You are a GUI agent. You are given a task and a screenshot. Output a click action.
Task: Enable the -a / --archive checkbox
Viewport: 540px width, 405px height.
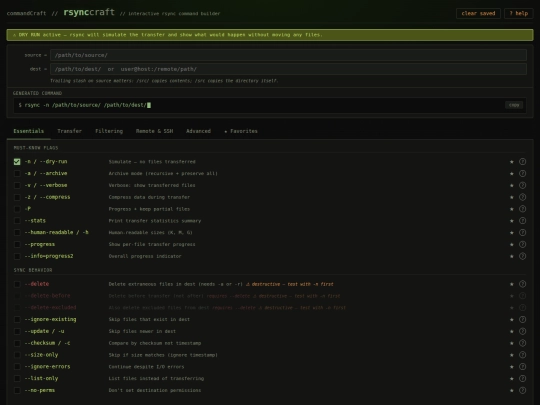point(17,174)
